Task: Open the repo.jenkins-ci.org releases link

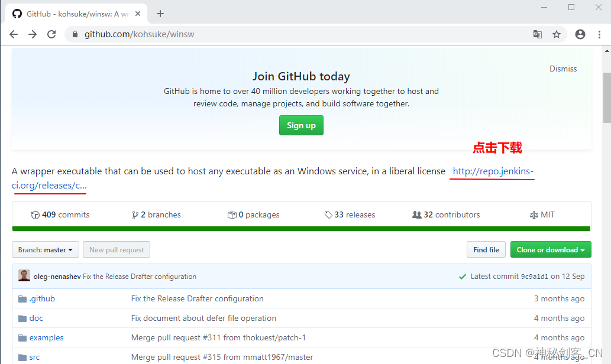Action: [x=493, y=171]
